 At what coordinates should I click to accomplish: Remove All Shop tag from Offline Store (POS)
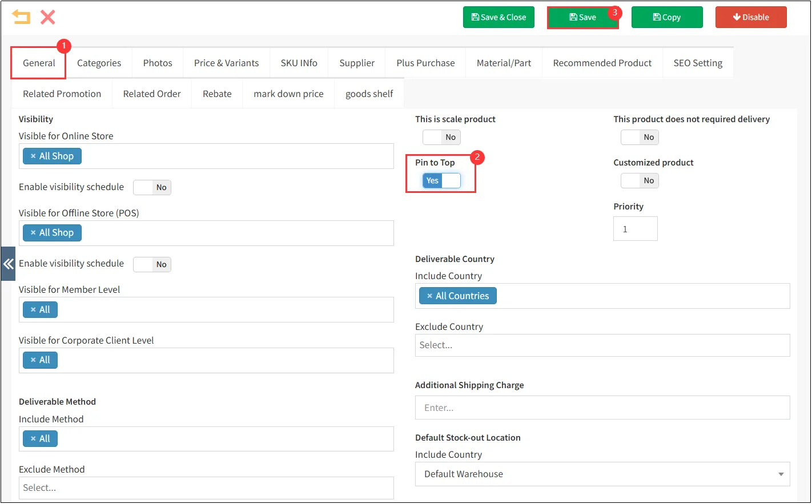click(x=33, y=233)
